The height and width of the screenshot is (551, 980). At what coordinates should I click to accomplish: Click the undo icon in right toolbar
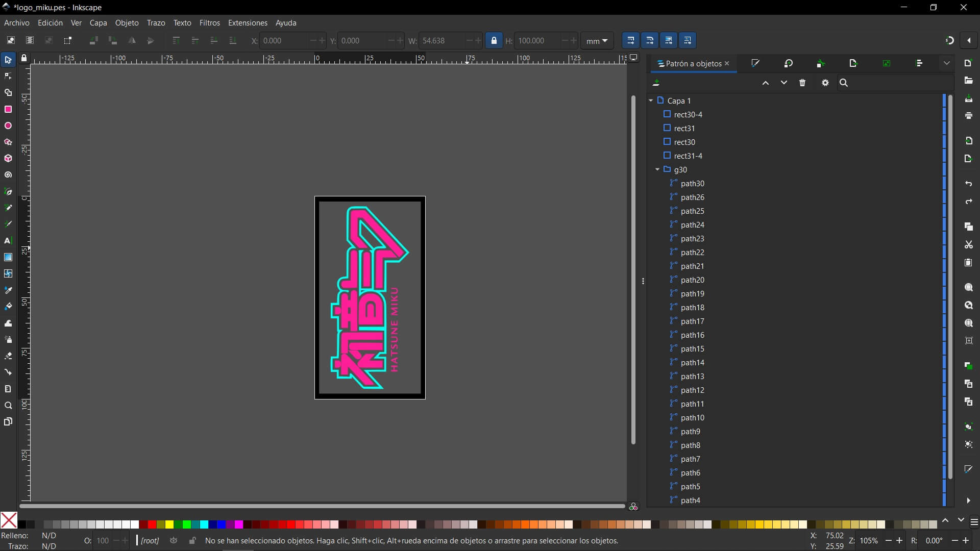tap(969, 184)
